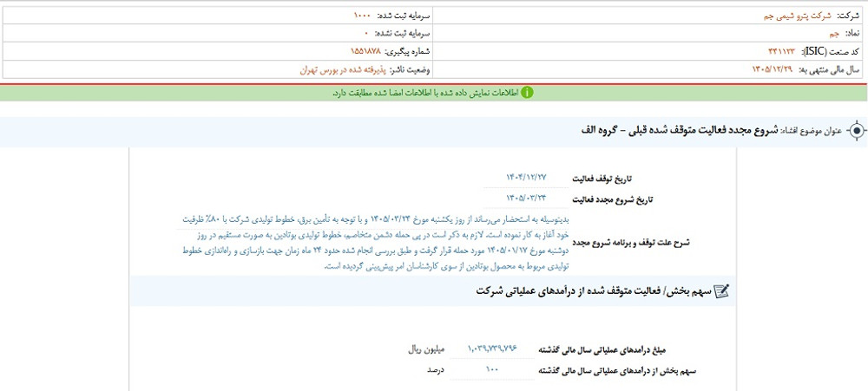This screenshot has height=391, width=868.
Task: Click the label سرمایه ثبت شده
Action: [404, 16]
